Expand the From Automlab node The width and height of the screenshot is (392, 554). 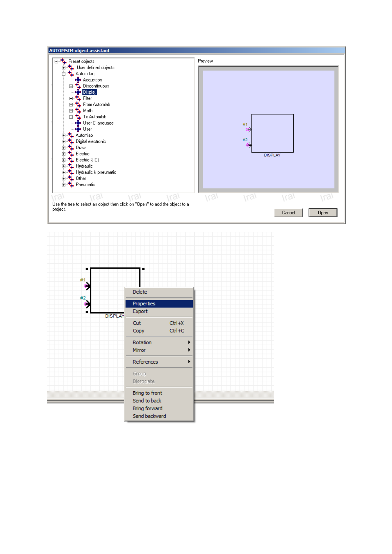tap(71, 105)
